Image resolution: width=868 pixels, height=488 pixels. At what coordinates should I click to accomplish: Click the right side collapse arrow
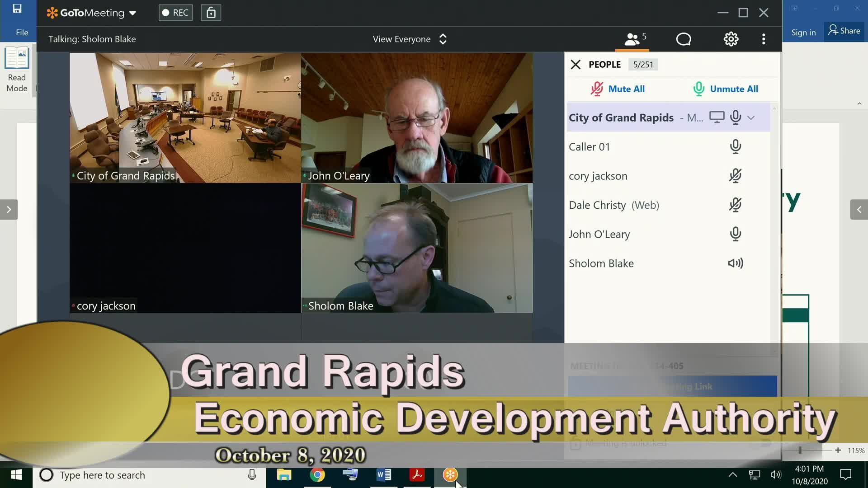859,210
